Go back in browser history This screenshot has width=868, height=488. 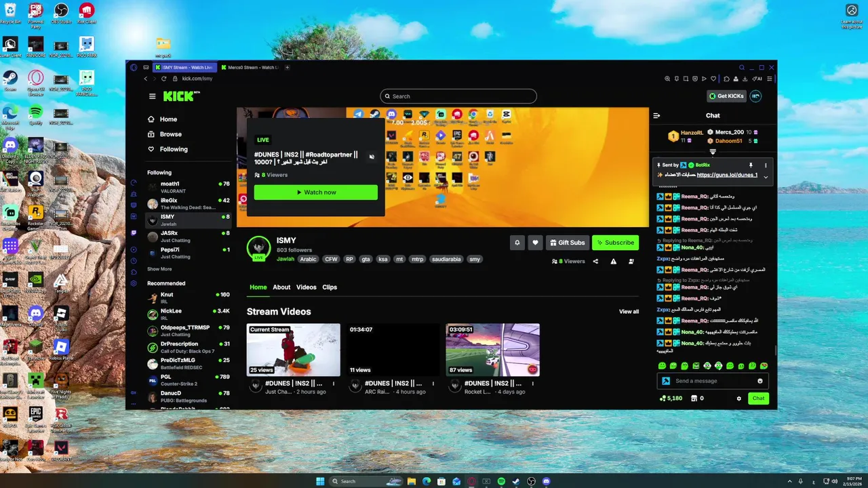145,79
